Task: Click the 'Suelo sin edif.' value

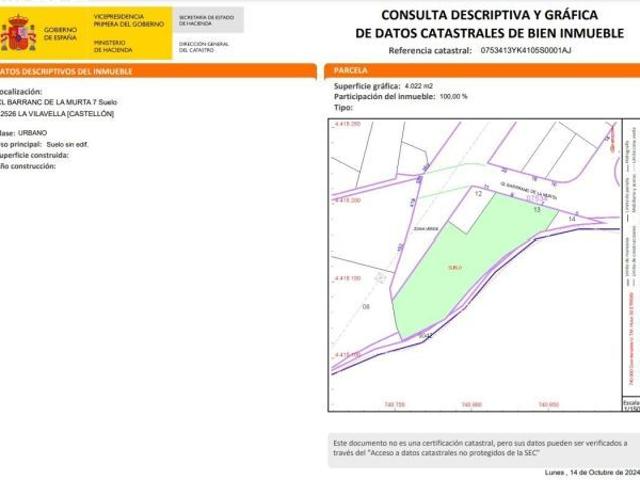Action: tap(67, 144)
